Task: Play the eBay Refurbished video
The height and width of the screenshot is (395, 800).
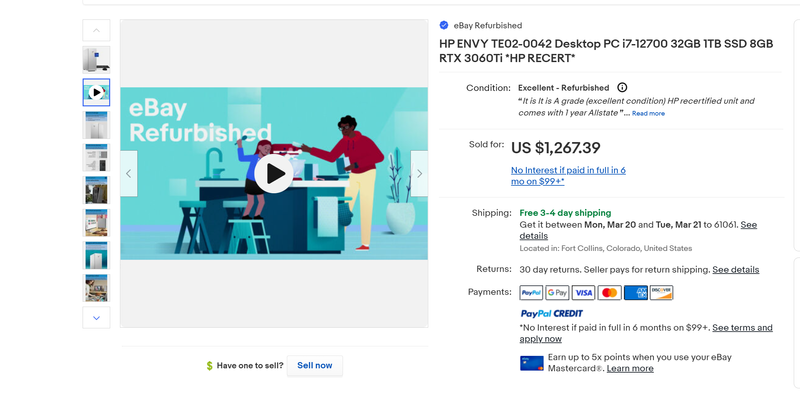Action: pos(273,174)
